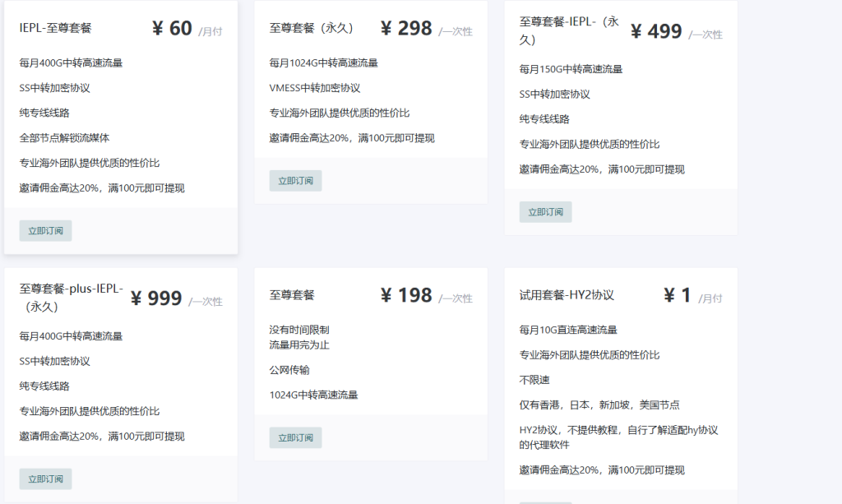Click the ¥ 999 price label

[x=156, y=298]
